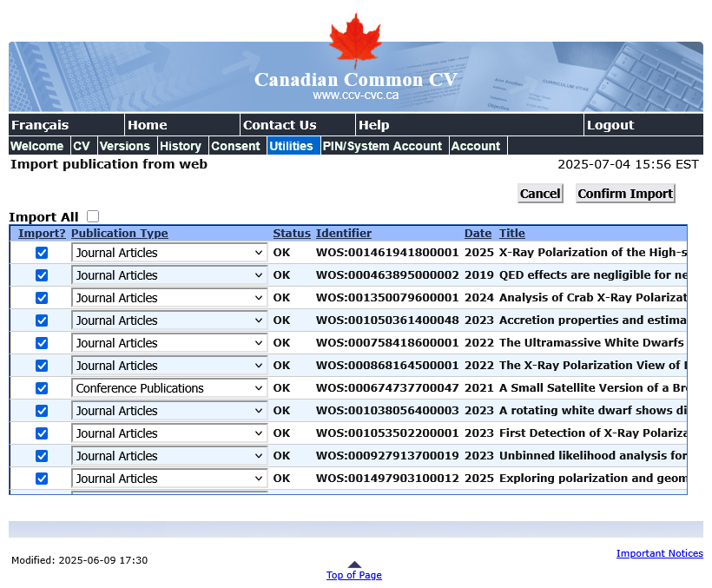Check the Import All checkbox

(93, 217)
